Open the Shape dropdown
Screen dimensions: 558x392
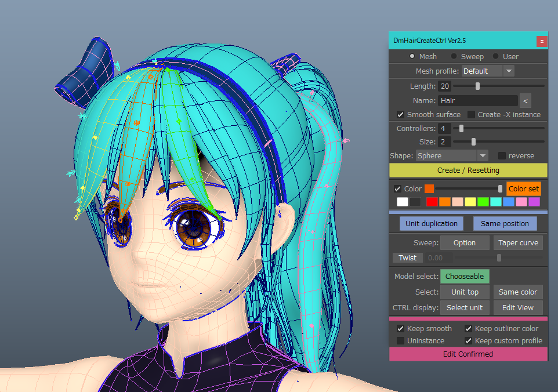tap(452, 156)
